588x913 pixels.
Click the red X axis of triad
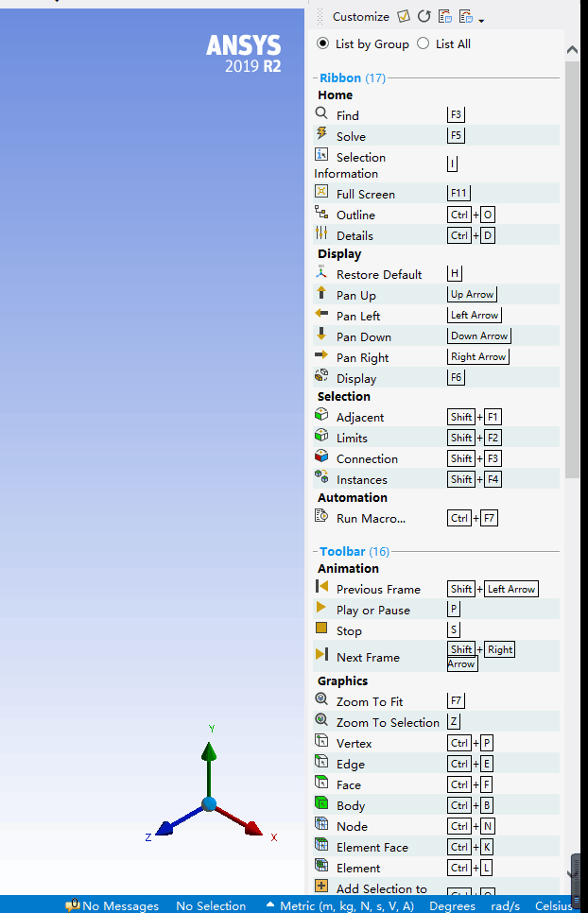(x=239, y=821)
